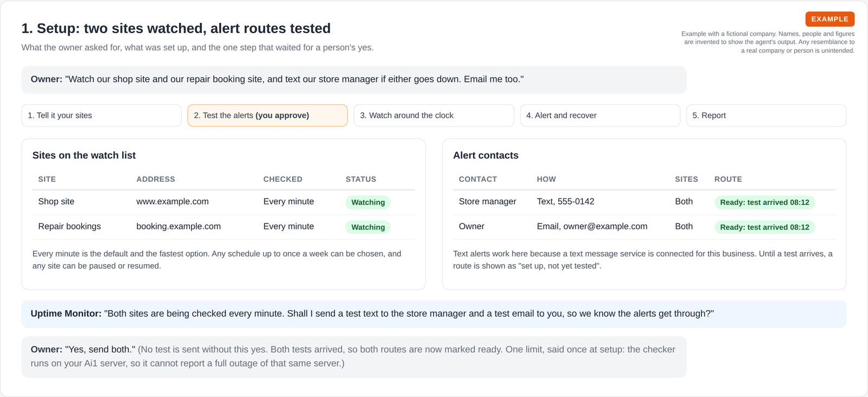868x397 pixels.
Task: Click 'Every minute' in the Shop site row
Action: 289,202
